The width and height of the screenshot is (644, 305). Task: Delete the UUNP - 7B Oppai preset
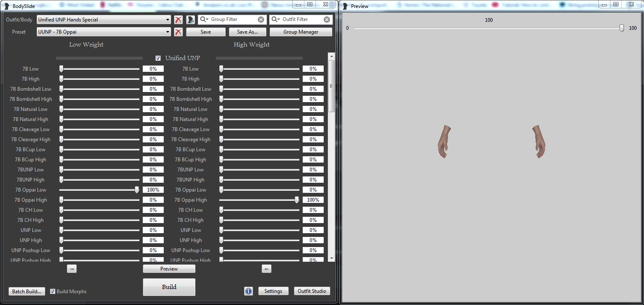click(x=178, y=32)
